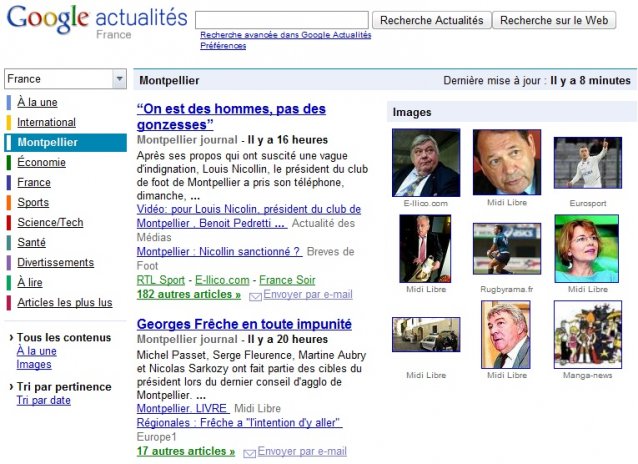Click the Google logo

(48, 20)
